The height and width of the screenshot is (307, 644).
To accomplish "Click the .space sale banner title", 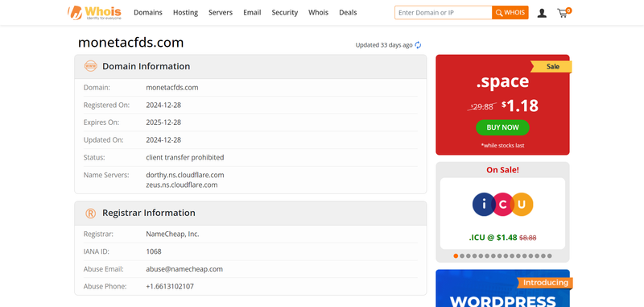I will (502, 81).
